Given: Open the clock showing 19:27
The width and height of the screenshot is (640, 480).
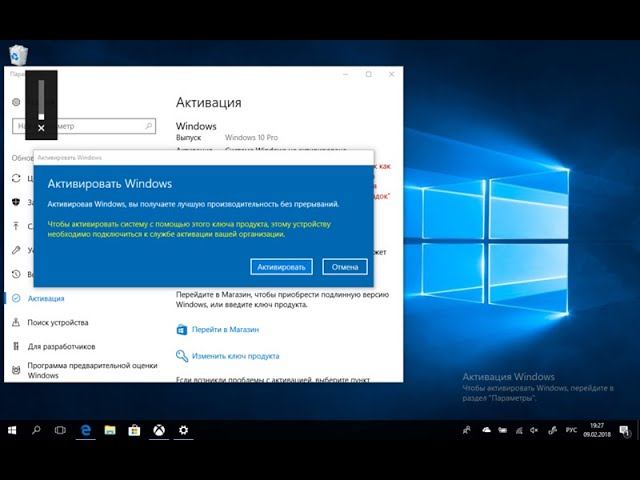Looking at the screenshot, I should point(597,430).
